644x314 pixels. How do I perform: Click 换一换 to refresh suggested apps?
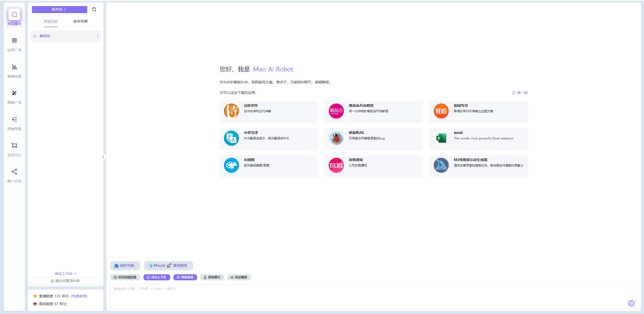tap(520, 93)
